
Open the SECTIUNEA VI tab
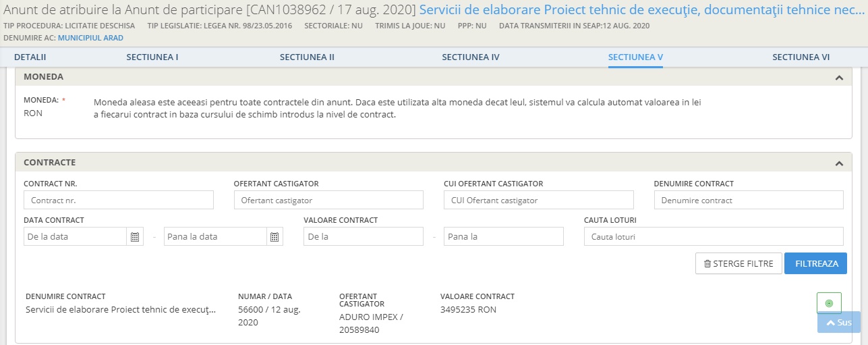tap(801, 57)
